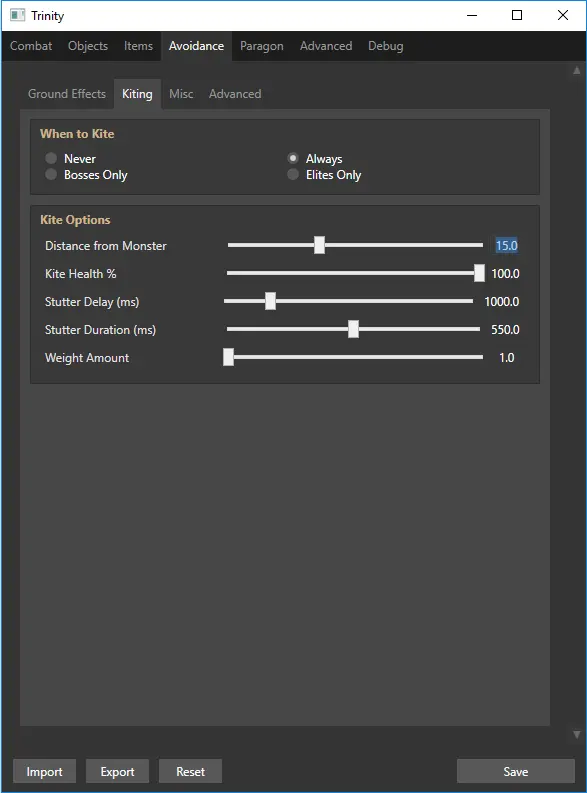The image size is (587, 793).
Task: Click the Export button
Action: pyautogui.click(x=117, y=771)
